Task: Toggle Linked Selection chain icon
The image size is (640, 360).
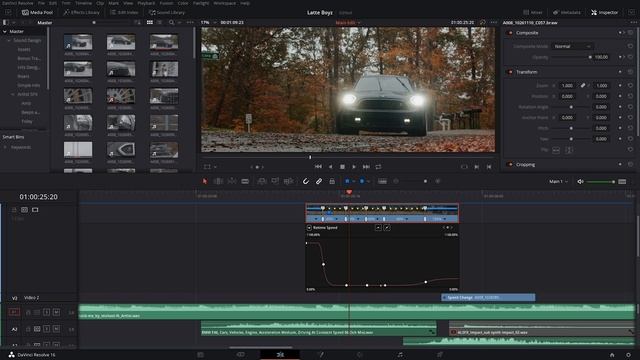Action: 319,181
